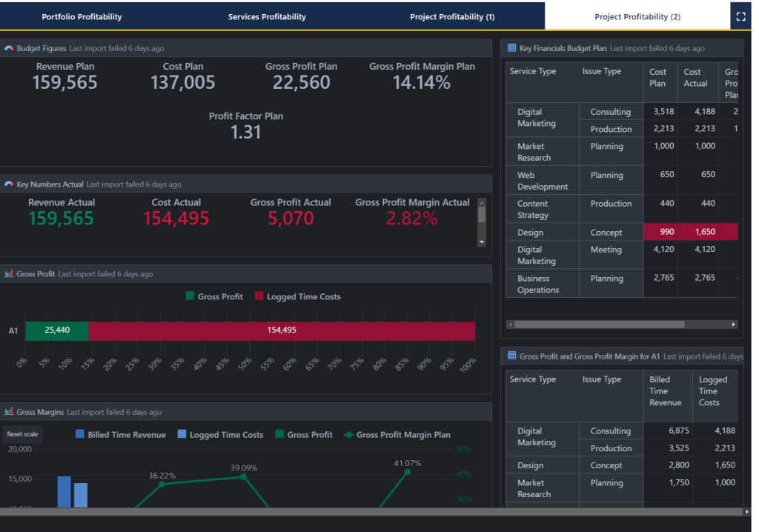Click the bar chart icon beside Gross Margins
Screen dimensions: 759x532
tap(9, 412)
